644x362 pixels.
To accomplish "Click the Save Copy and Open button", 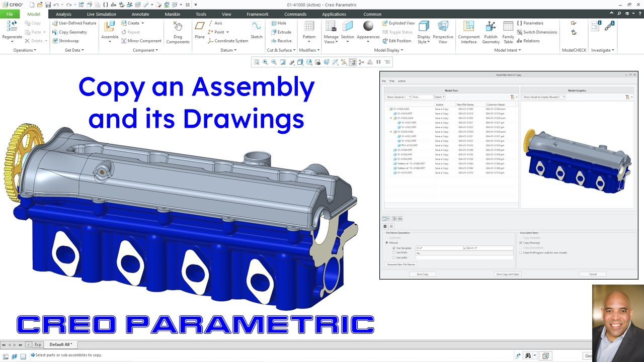I will 508,274.
